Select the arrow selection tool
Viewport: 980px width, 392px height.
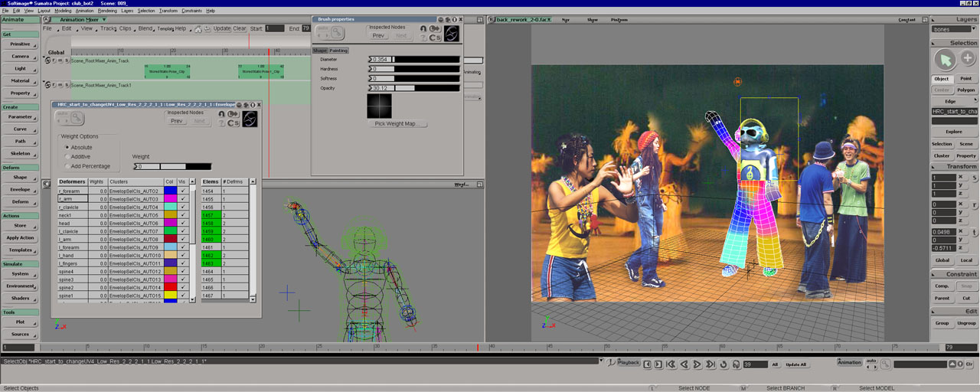(x=944, y=59)
